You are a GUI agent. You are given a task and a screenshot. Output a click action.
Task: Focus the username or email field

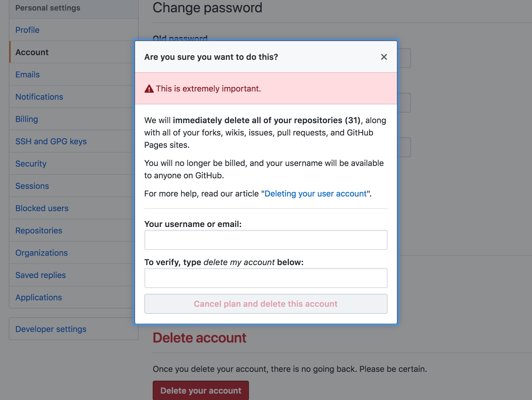[266, 240]
